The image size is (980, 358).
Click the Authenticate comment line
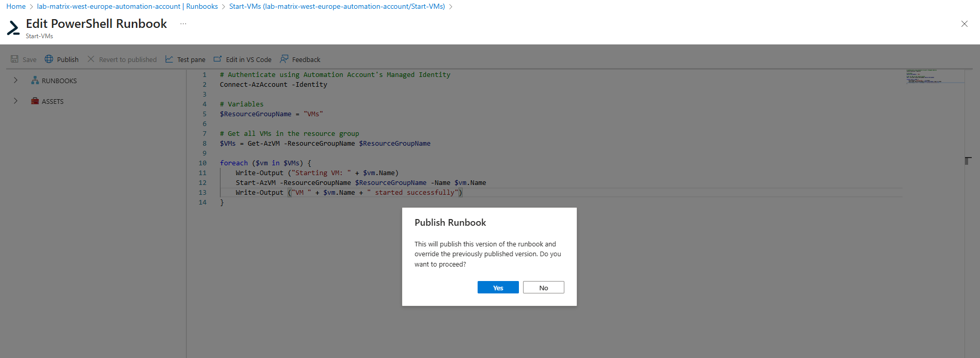click(x=335, y=74)
